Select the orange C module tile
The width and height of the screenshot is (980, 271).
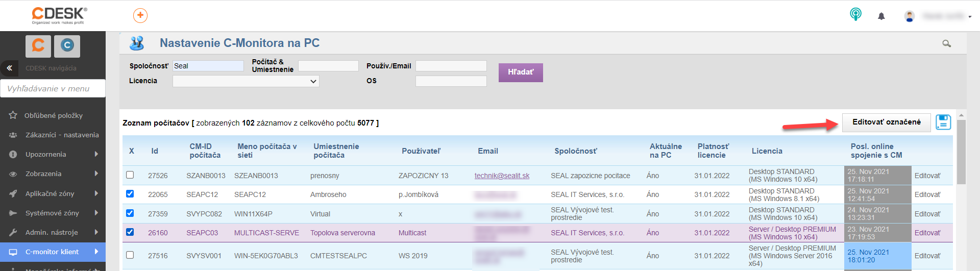coord(38,46)
